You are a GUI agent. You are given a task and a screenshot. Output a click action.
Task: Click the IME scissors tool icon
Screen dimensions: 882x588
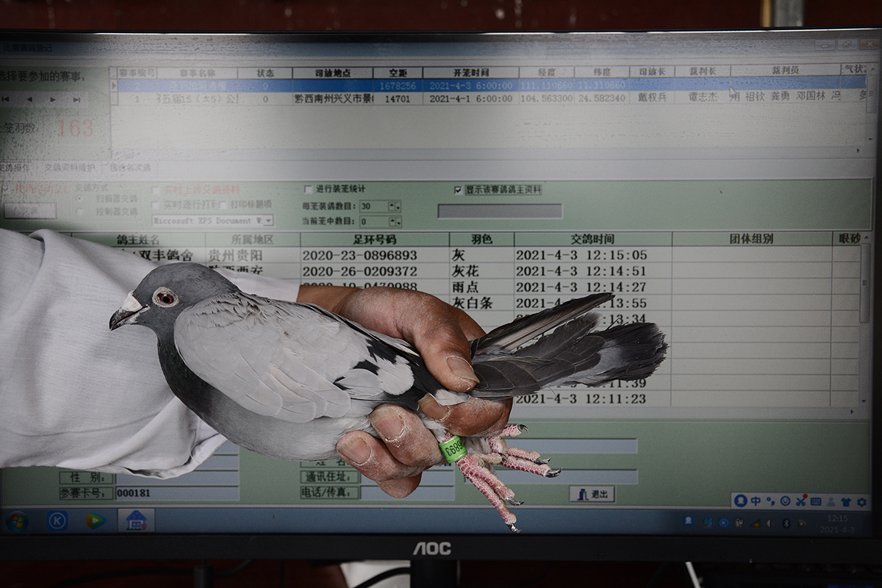801,501
